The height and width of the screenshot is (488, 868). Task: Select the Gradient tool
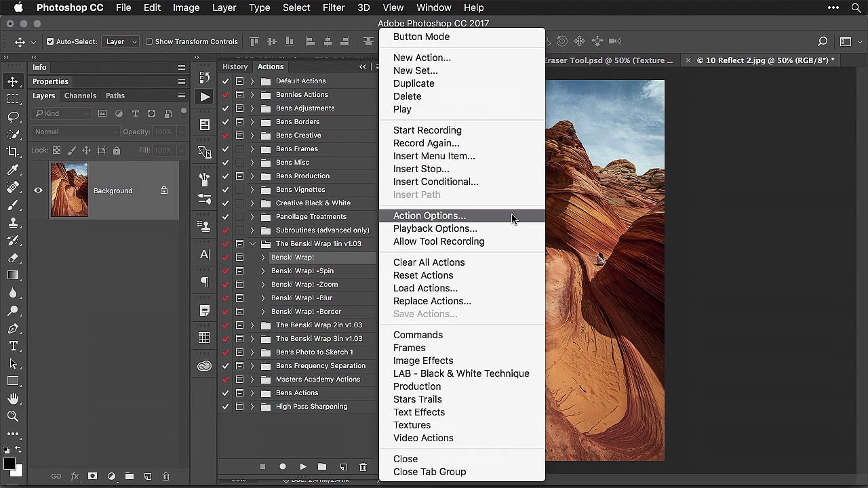point(13,275)
